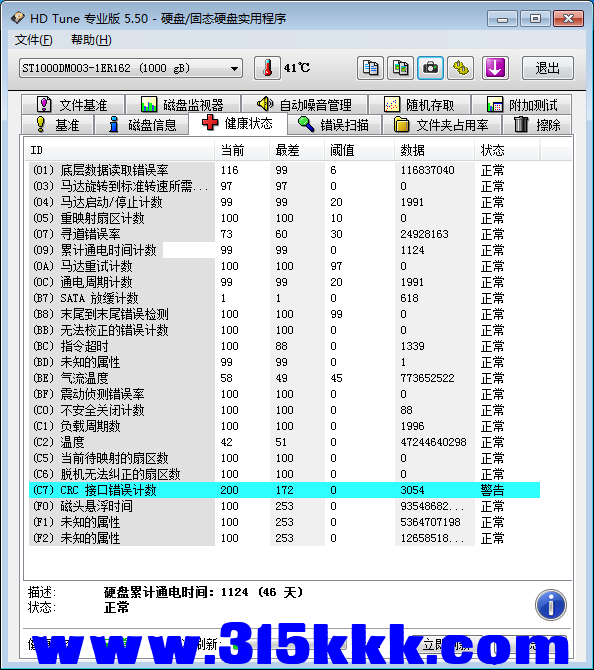Open the 文件 menu
This screenshot has height=670, width=594.
[x=33, y=40]
